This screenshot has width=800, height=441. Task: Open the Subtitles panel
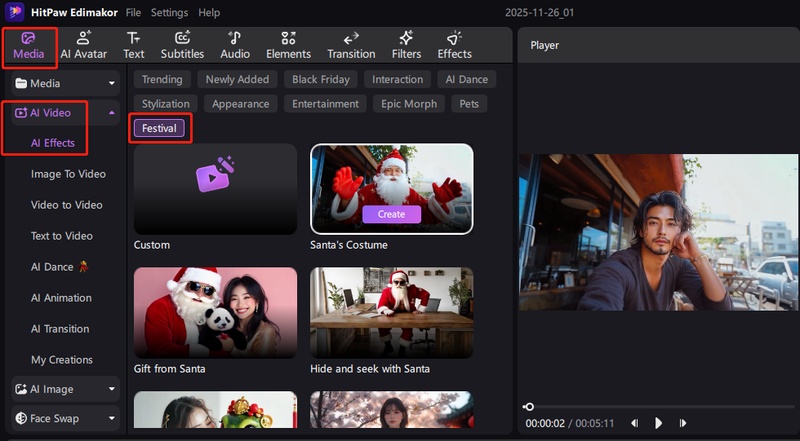point(182,45)
